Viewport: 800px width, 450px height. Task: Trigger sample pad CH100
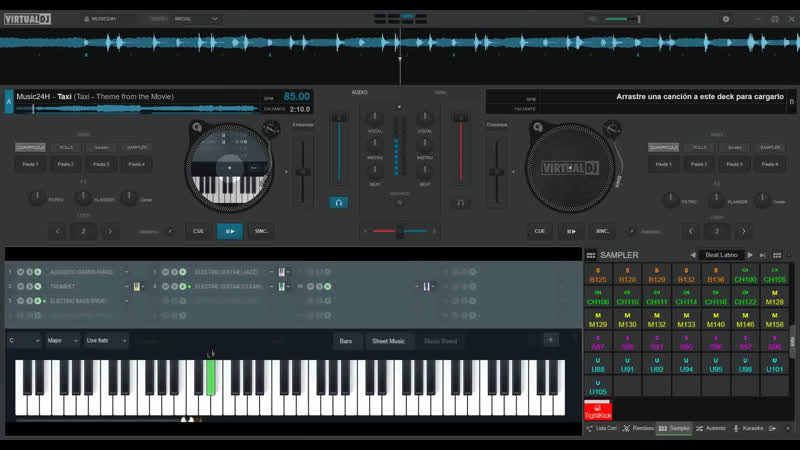(745, 276)
